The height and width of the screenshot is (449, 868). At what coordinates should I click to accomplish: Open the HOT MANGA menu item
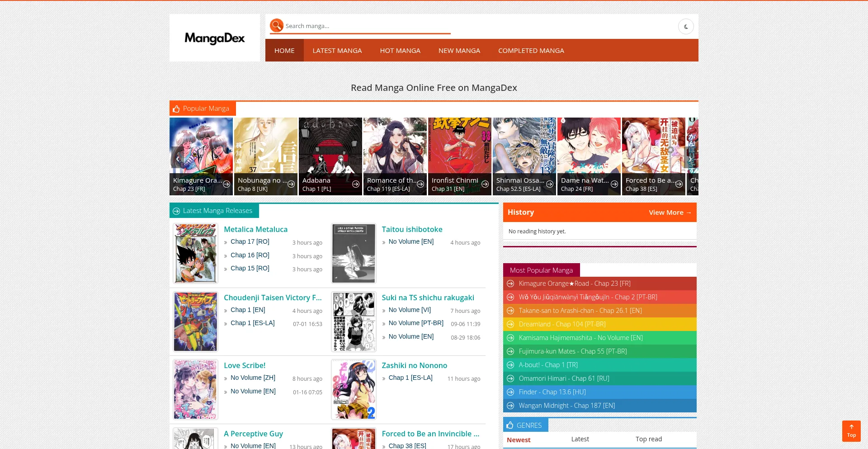(400, 50)
